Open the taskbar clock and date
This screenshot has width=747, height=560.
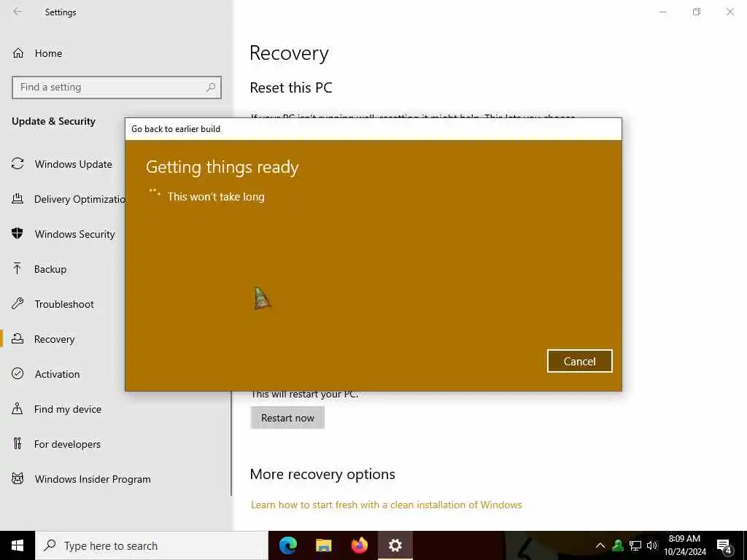pos(684,545)
